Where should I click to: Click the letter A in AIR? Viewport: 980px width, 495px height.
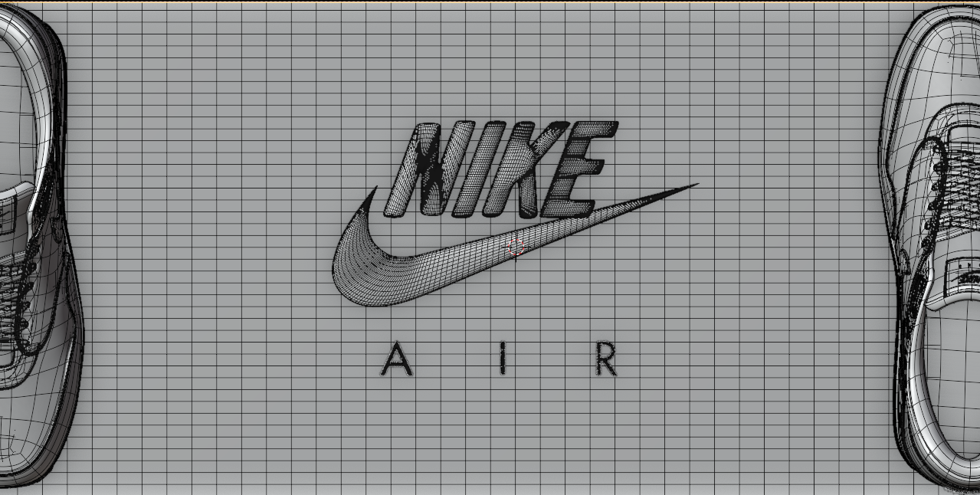coord(396,359)
